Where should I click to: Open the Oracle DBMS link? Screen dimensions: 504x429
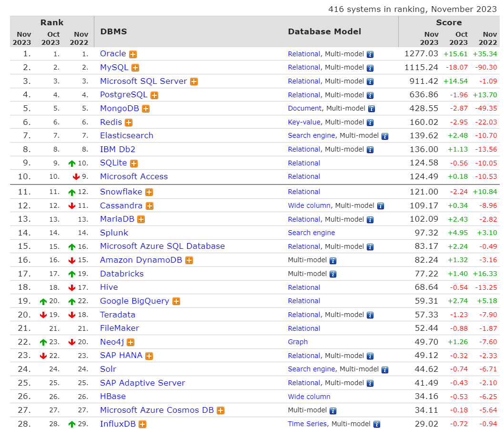pyautogui.click(x=113, y=54)
